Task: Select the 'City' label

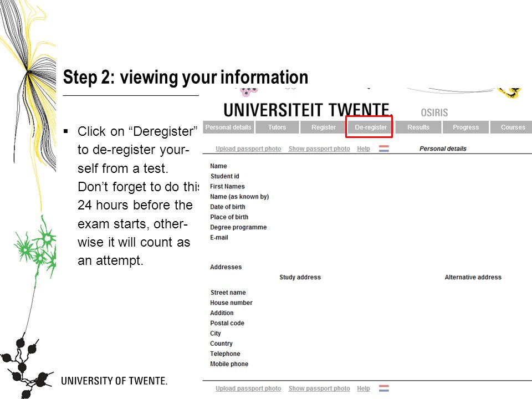Action: [x=216, y=333]
